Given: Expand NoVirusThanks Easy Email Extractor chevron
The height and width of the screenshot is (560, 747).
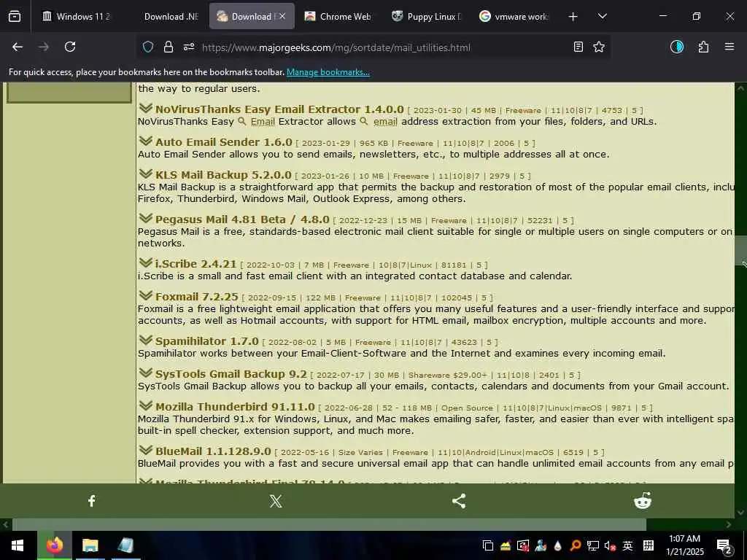Looking at the screenshot, I should coord(145,108).
